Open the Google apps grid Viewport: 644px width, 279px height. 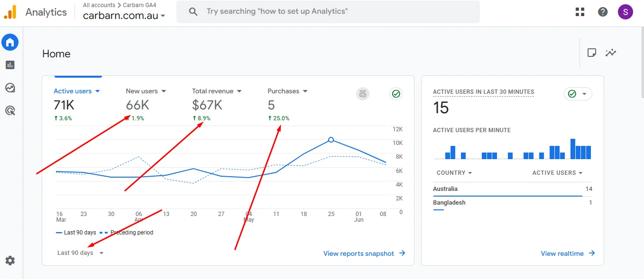pyautogui.click(x=580, y=12)
